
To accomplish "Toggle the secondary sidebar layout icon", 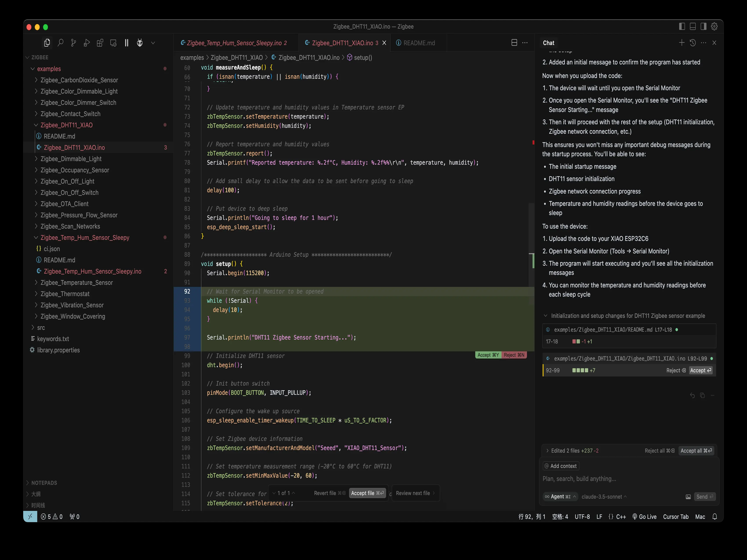I will (703, 26).
